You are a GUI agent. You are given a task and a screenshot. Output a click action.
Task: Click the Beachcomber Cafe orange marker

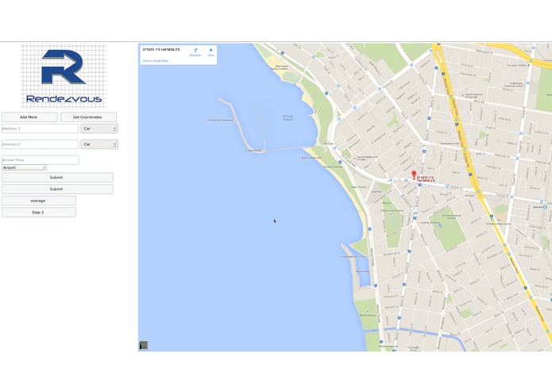[324, 158]
